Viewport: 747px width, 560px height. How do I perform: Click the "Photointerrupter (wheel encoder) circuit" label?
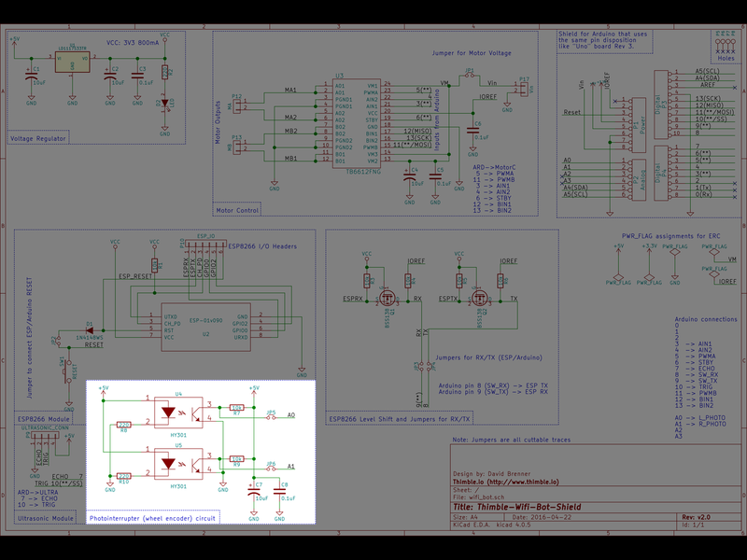[x=152, y=518]
